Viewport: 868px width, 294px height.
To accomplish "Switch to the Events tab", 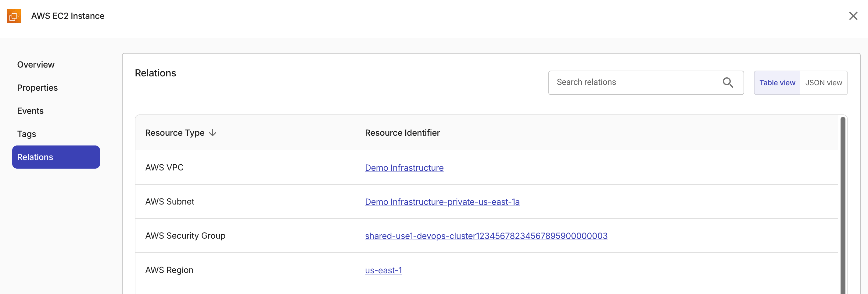I will coord(30,110).
